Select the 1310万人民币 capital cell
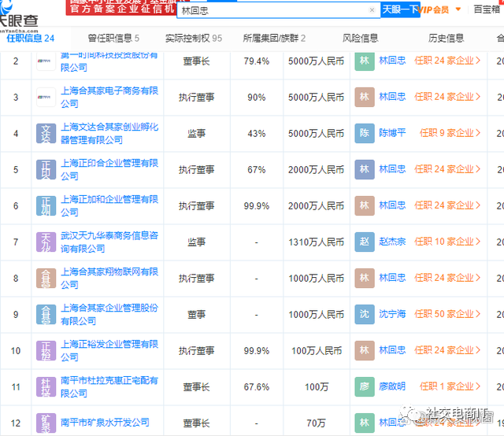This screenshot has width=504, height=436. (x=317, y=242)
